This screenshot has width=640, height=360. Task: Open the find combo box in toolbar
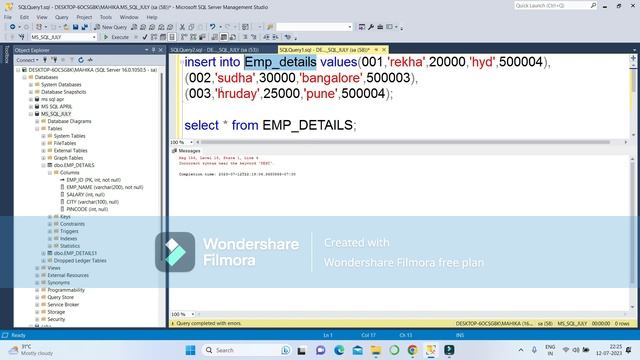(x=314, y=27)
